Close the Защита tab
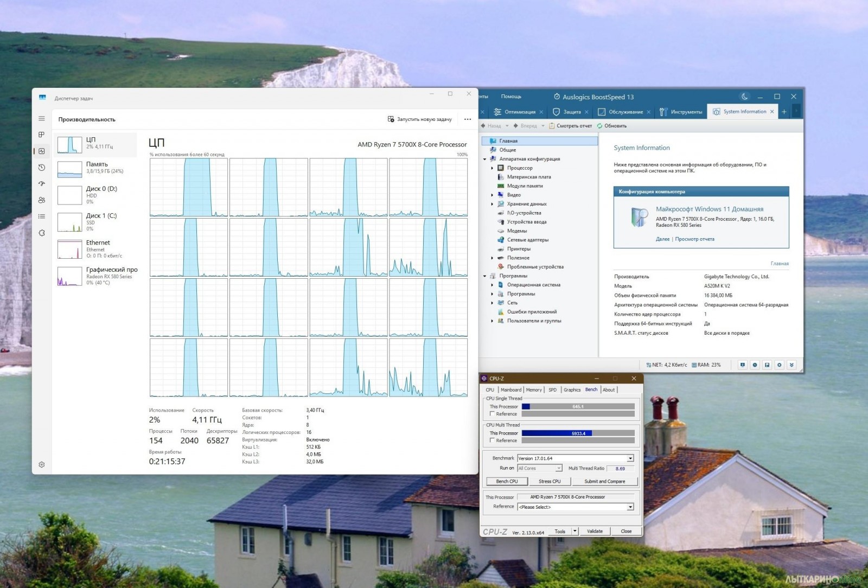The image size is (868, 588). 586,112
